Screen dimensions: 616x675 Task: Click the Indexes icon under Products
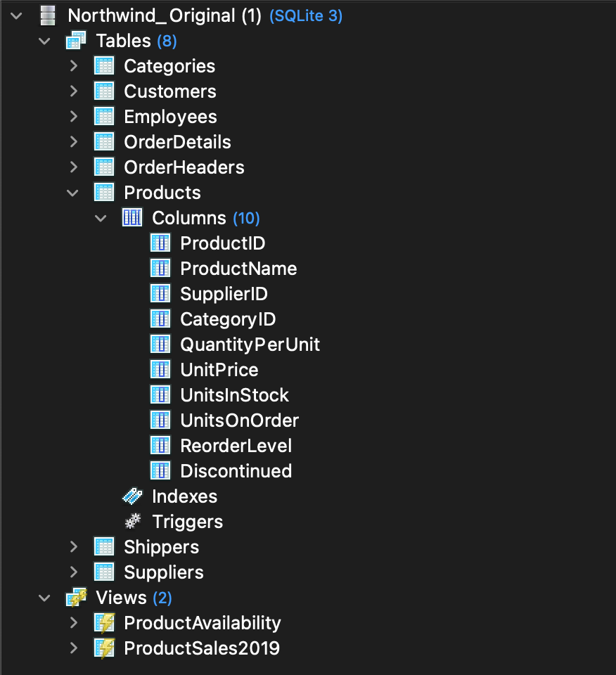coord(132,496)
